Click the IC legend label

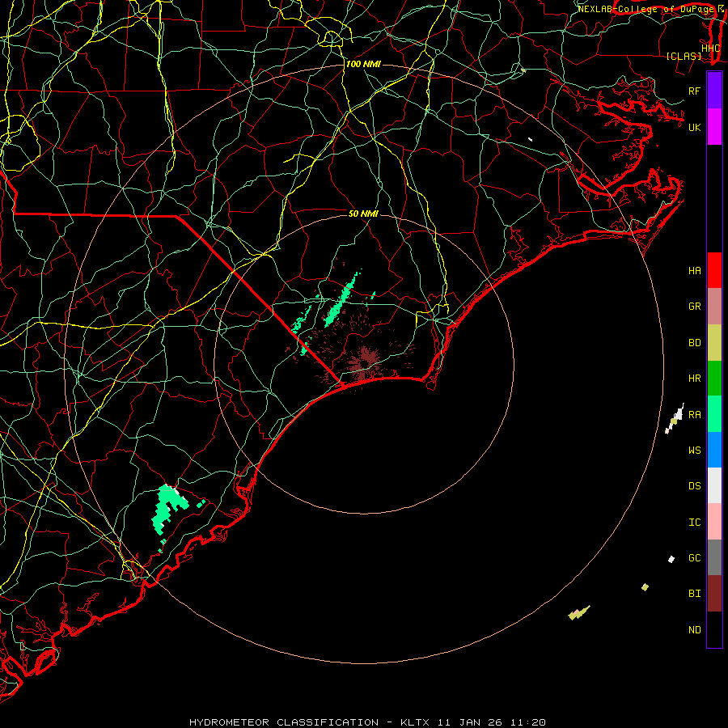(x=695, y=522)
